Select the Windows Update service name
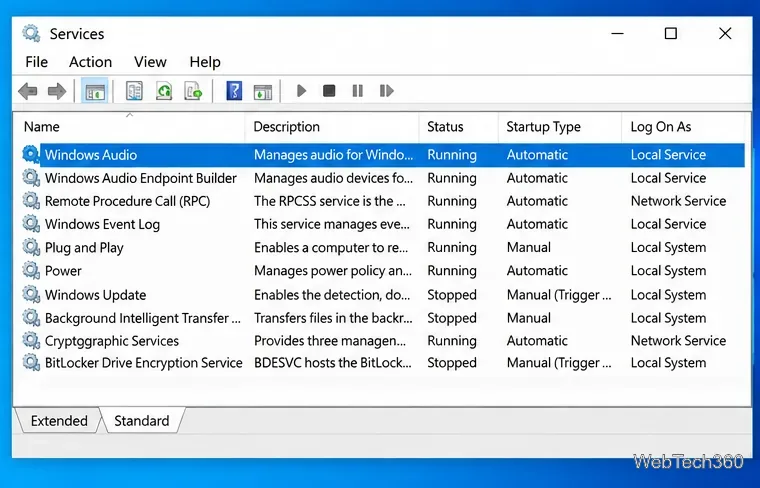 pyautogui.click(x=95, y=295)
